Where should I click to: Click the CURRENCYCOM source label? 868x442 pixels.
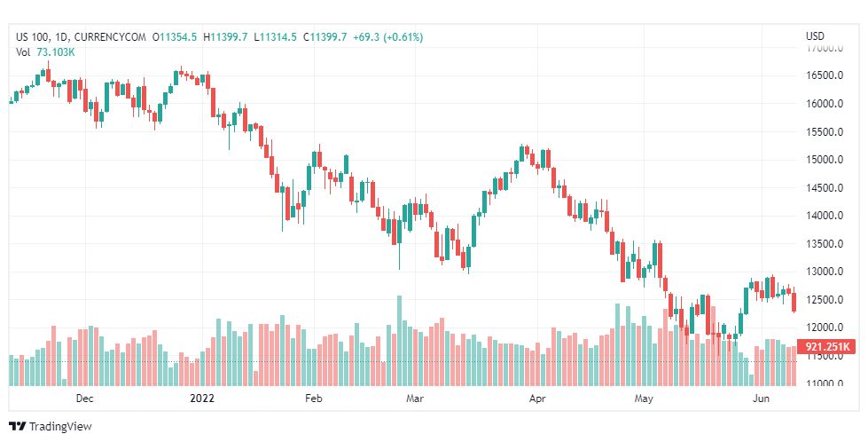click(x=110, y=37)
